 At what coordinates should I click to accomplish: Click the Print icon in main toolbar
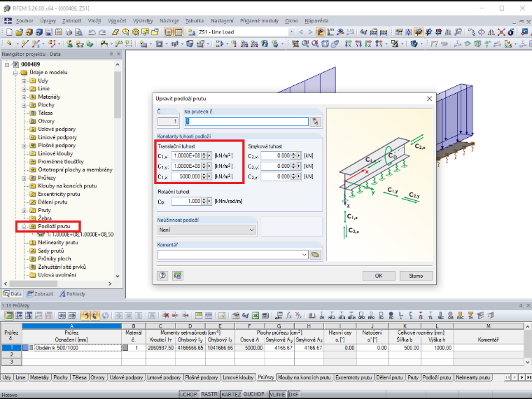(69, 32)
